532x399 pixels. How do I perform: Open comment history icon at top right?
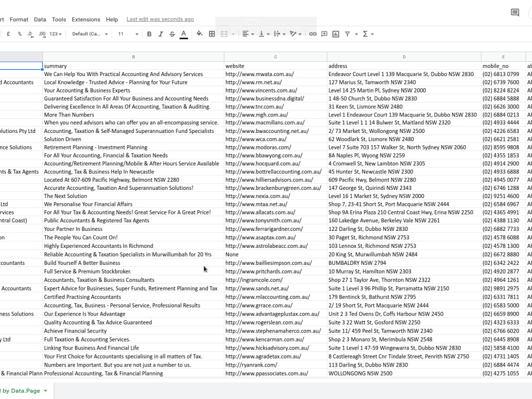pyautogui.click(x=515, y=13)
